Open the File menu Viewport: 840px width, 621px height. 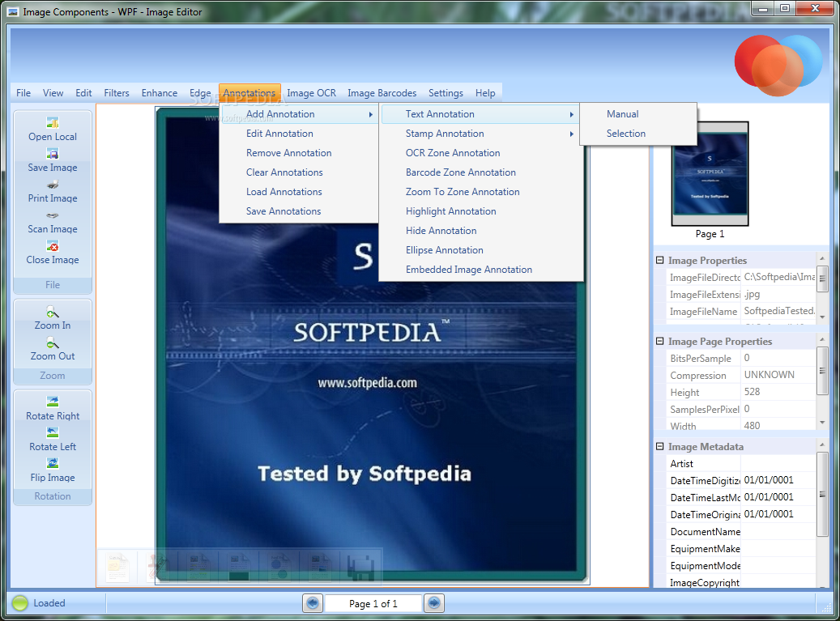click(x=23, y=93)
